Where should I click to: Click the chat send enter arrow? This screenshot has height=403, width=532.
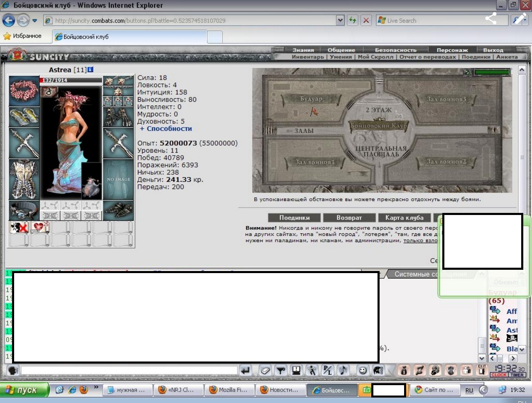(246, 370)
